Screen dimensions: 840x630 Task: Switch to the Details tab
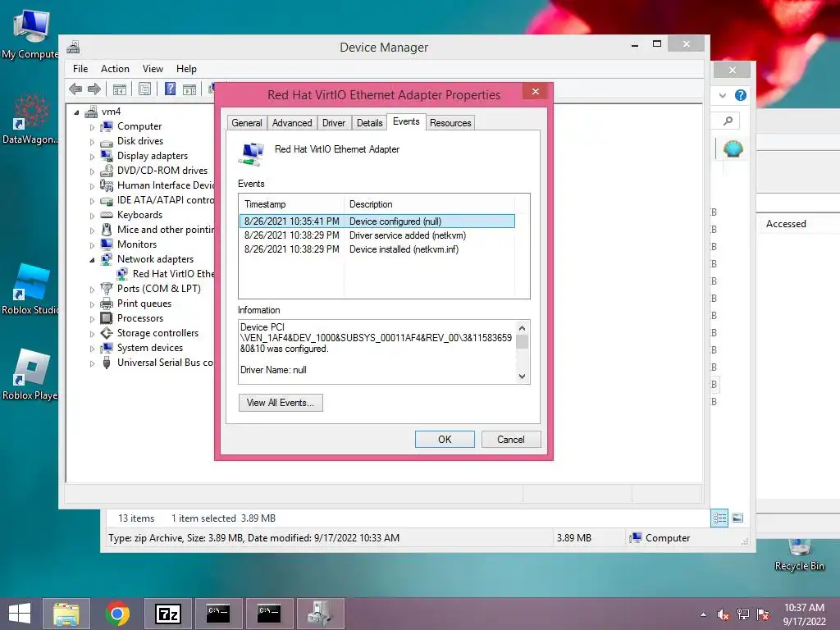(x=370, y=123)
